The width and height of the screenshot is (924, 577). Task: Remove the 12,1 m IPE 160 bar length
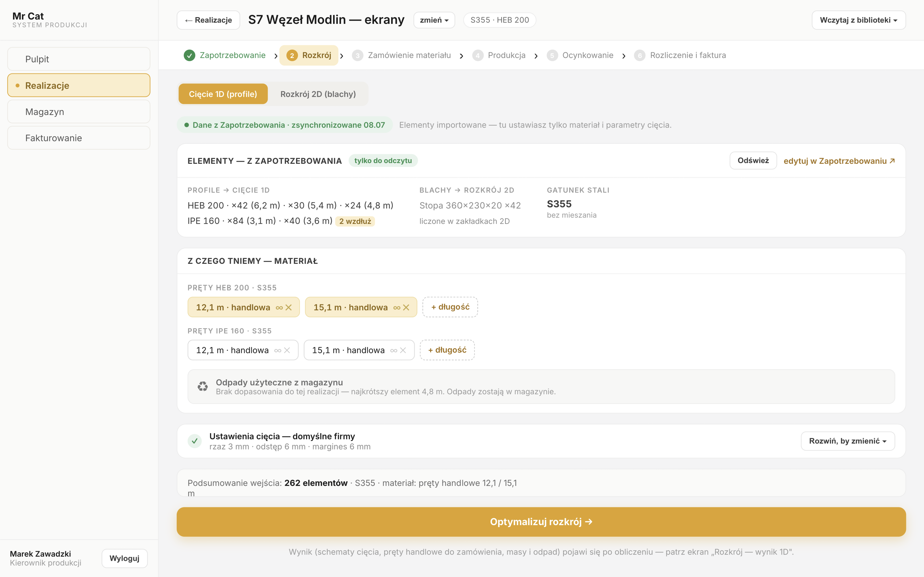[287, 350]
